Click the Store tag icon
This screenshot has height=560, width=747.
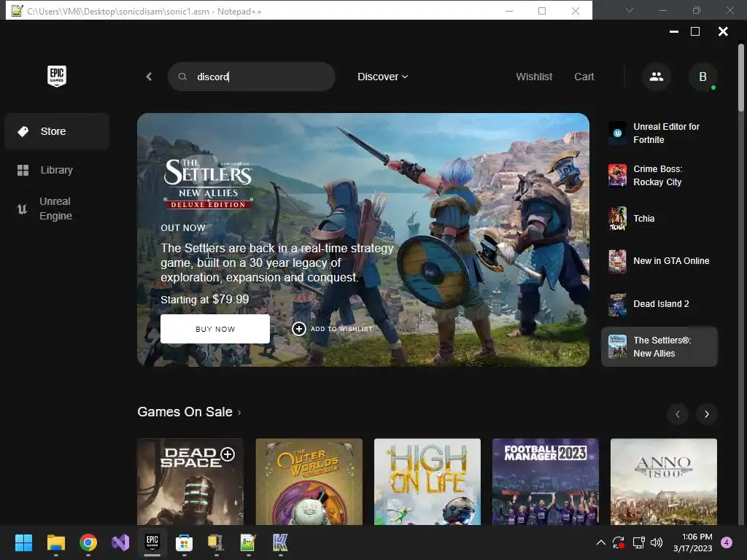coord(23,131)
